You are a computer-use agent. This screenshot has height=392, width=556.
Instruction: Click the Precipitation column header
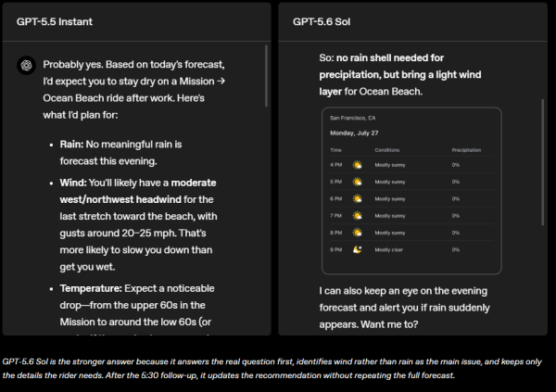pos(466,150)
